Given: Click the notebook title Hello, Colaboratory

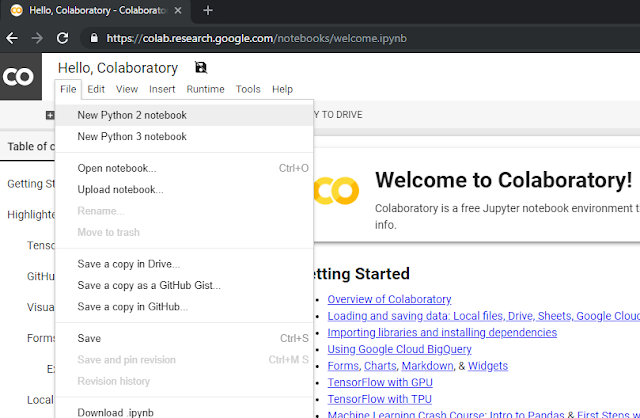Looking at the screenshot, I should pyautogui.click(x=118, y=68).
